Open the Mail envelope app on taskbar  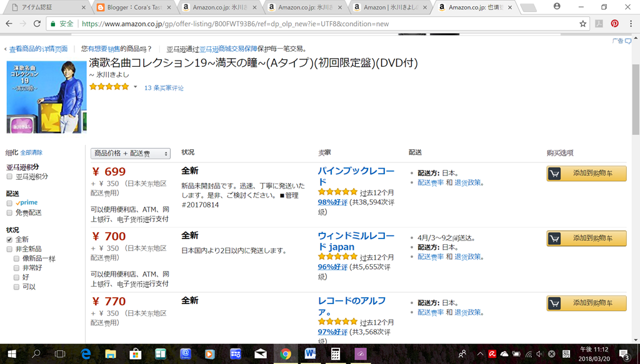pyautogui.click(x=260, y=354)
